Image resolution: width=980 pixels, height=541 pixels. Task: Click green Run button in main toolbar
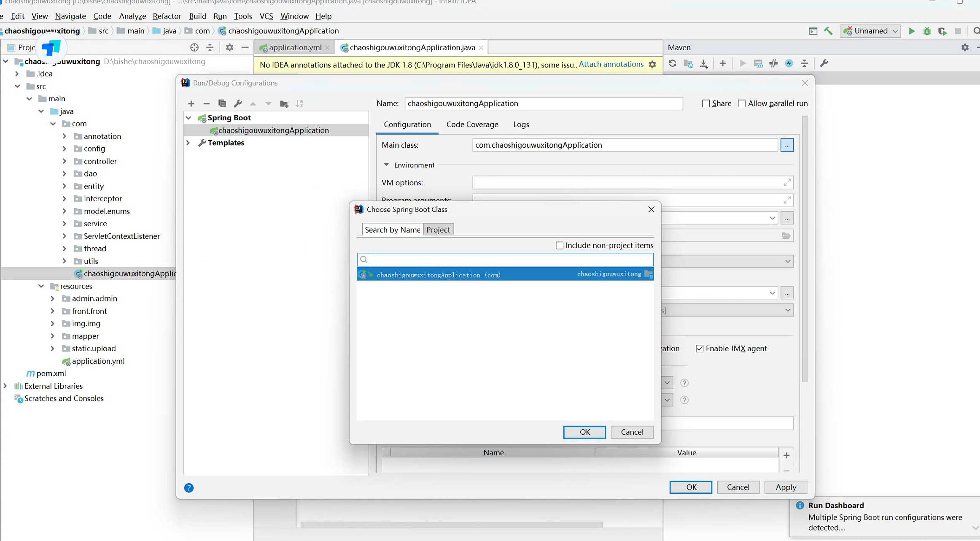(x=912, y=31)
